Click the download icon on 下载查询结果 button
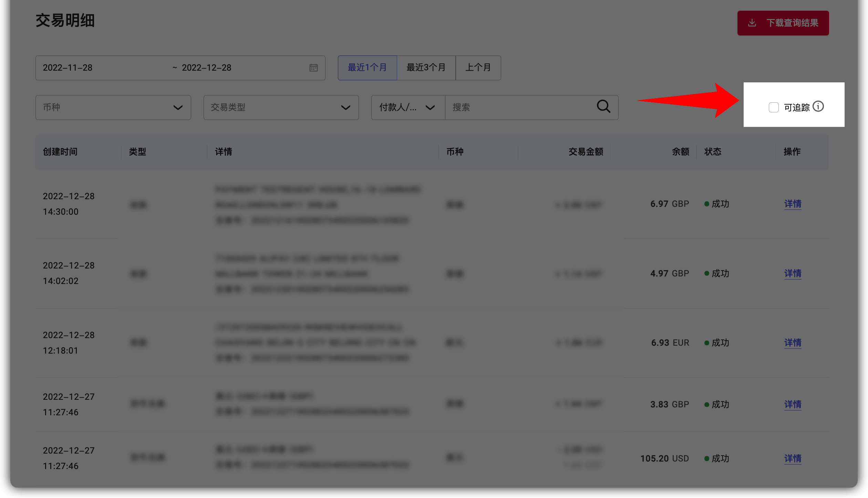The image size is (868, 498). pos(752,23)
